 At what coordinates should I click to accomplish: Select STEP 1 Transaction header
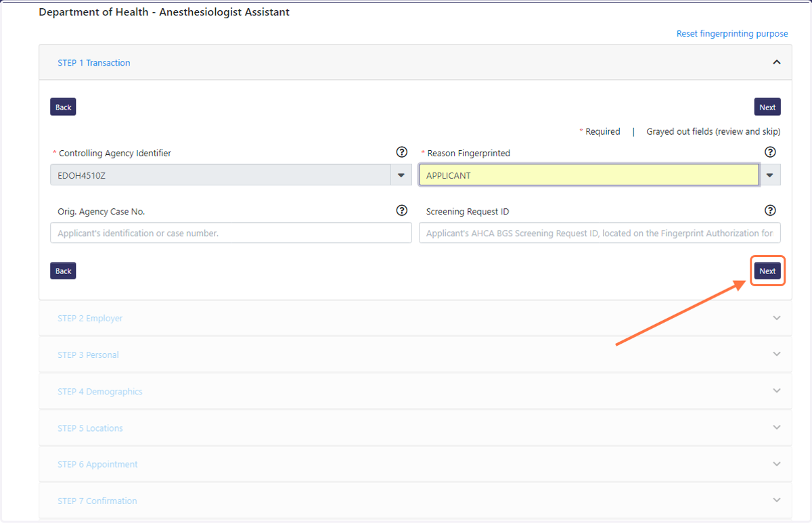pyautogui.click(x=415, y=62)
